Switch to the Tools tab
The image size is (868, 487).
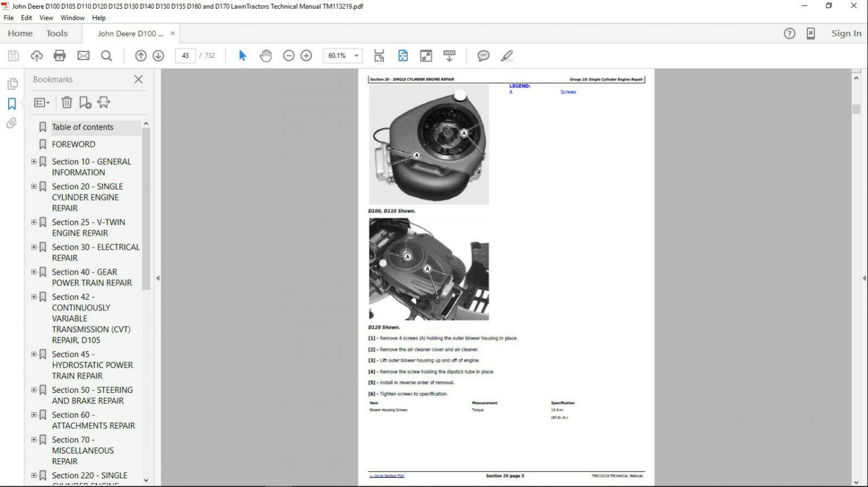56,33
